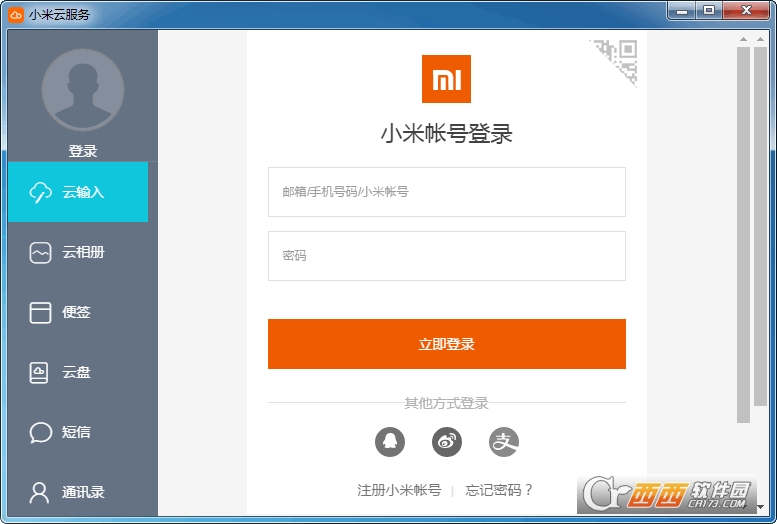Click the QQ login icon
The image size is (777, 524).
390,441
